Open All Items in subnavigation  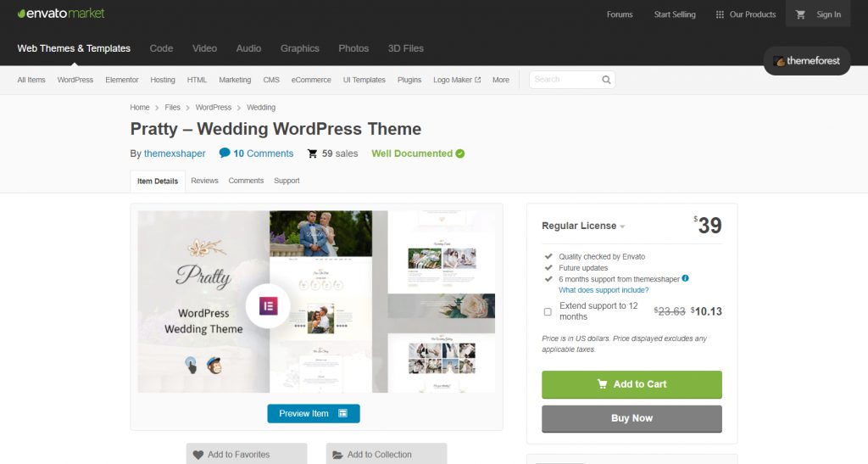click(x=31, y=80)
